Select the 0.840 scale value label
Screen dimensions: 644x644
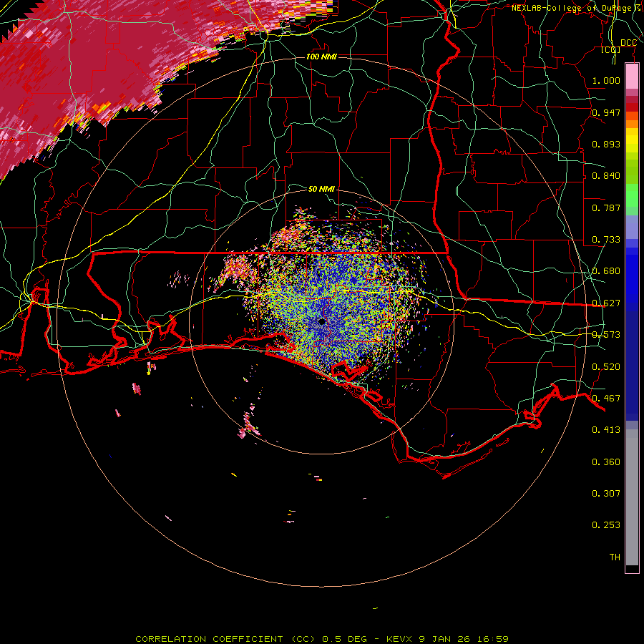tap(606, 176)
